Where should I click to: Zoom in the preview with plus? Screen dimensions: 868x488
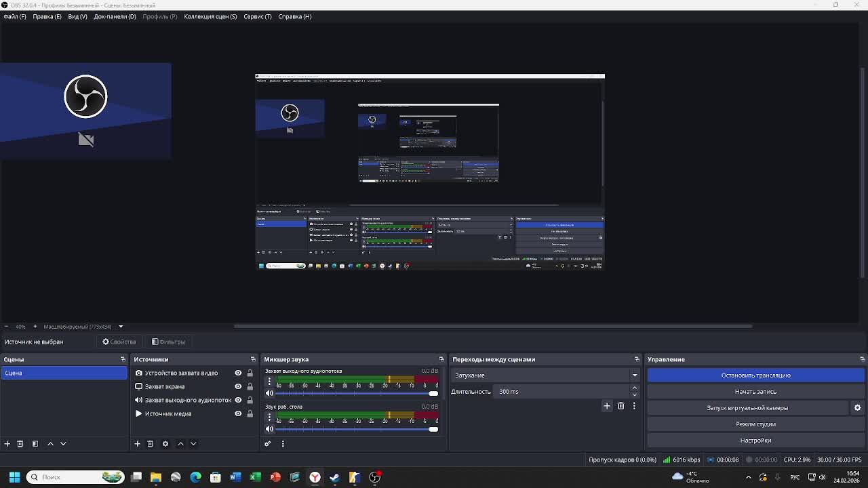click(x=35, y=327)
